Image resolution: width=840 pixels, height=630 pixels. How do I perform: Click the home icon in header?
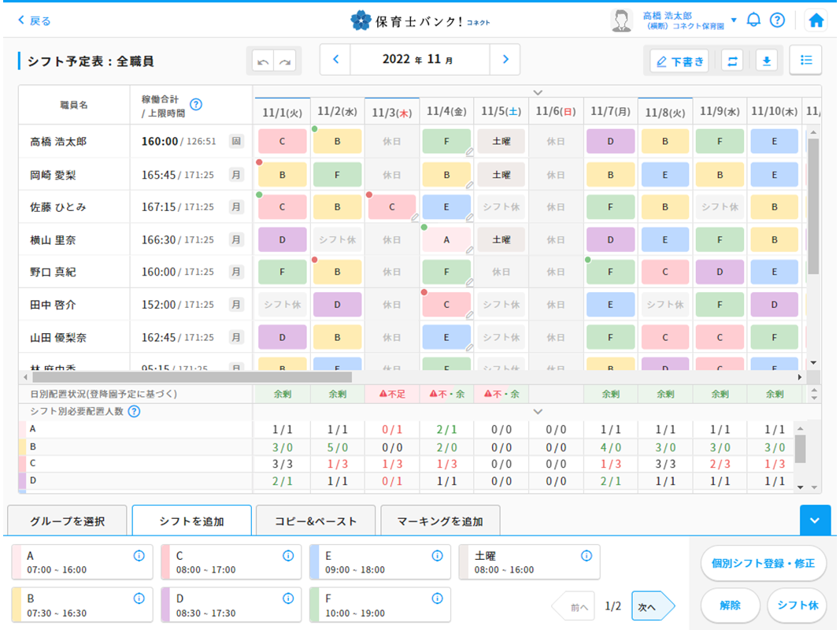816,20
